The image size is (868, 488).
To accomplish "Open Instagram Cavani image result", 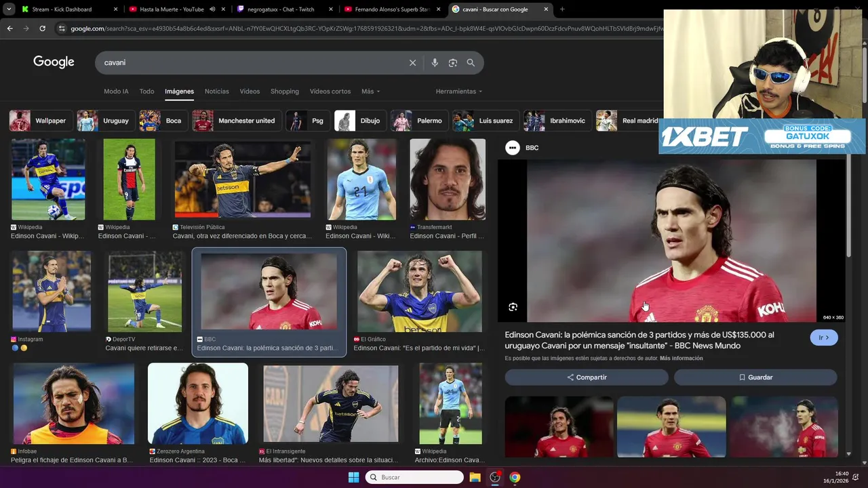I will click(x=51, y=291).
